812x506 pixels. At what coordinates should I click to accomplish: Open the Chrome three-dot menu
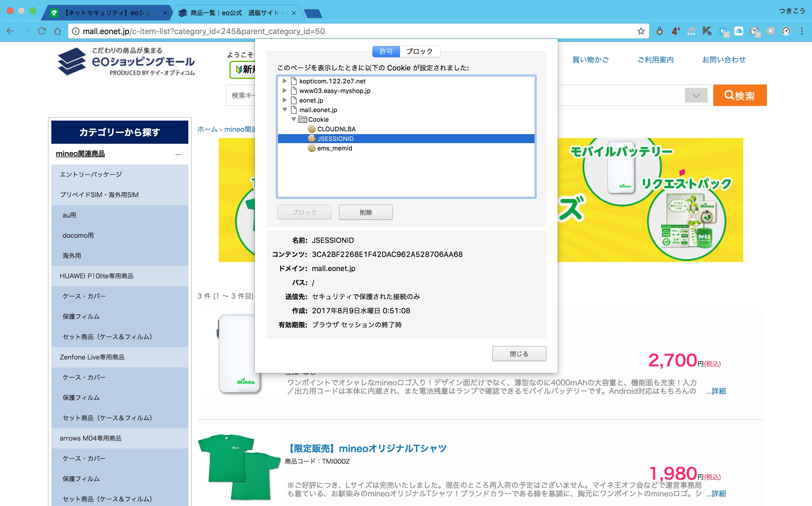coord(802,31)
